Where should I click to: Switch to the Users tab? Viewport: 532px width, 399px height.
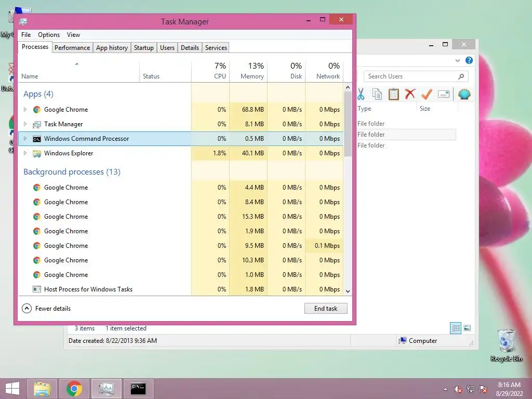pyautogui.click(x=167, y=48)
